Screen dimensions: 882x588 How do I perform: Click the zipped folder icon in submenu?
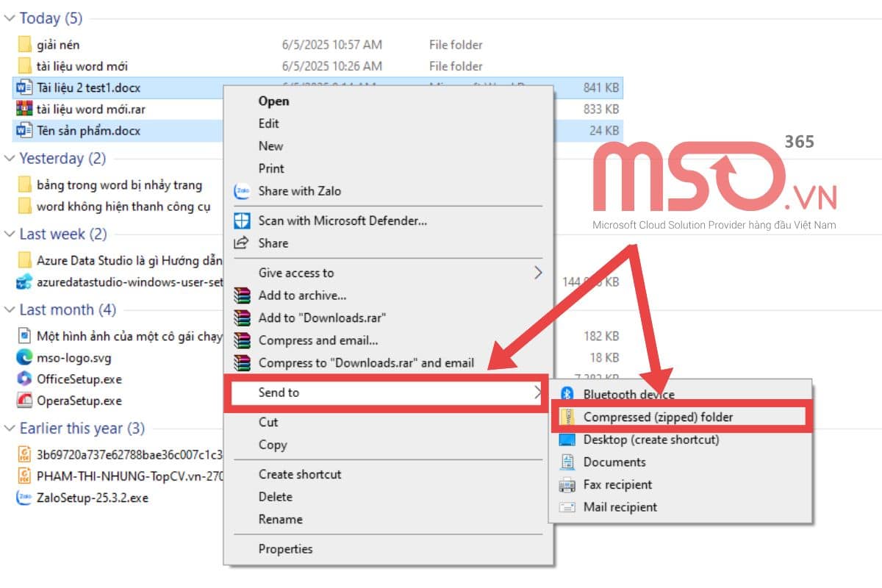(x=567, y=417)
